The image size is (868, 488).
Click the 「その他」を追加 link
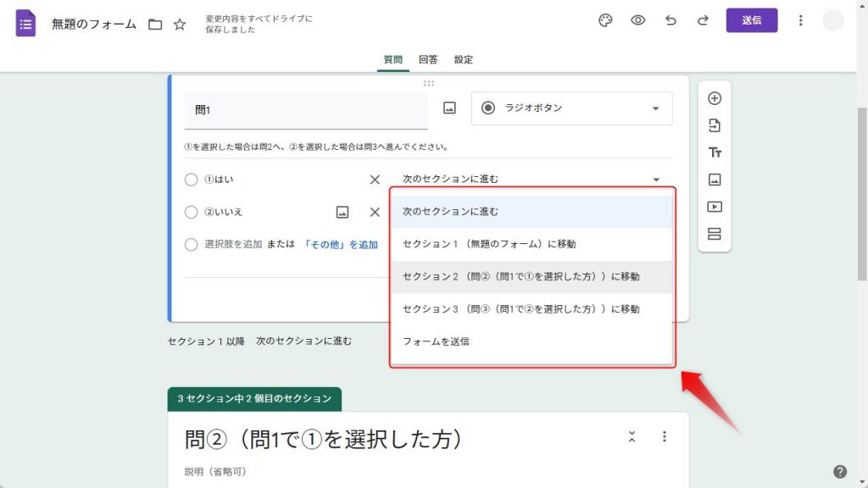coord(341,245)
